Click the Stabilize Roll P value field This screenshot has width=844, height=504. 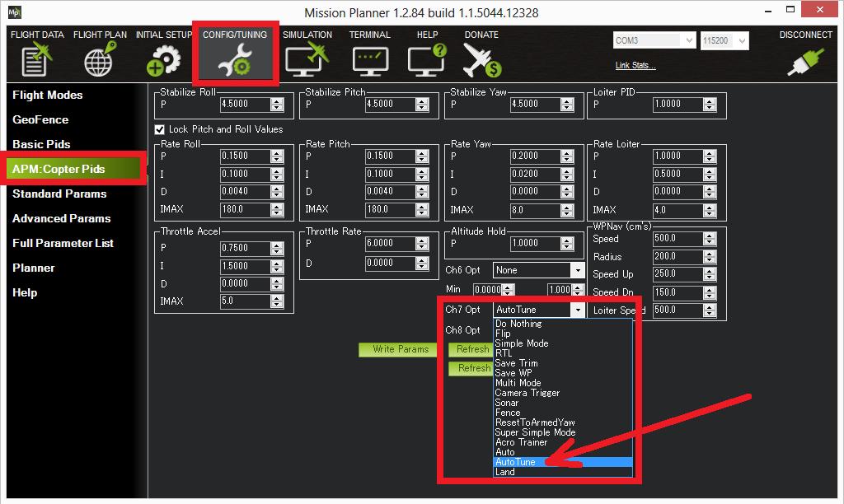coord(245,105)
